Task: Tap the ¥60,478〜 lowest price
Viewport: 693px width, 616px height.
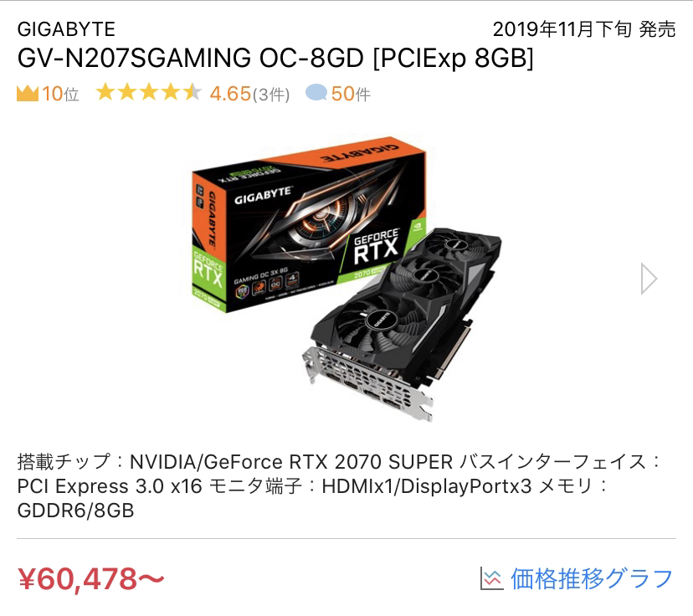Action: (91, 578)
